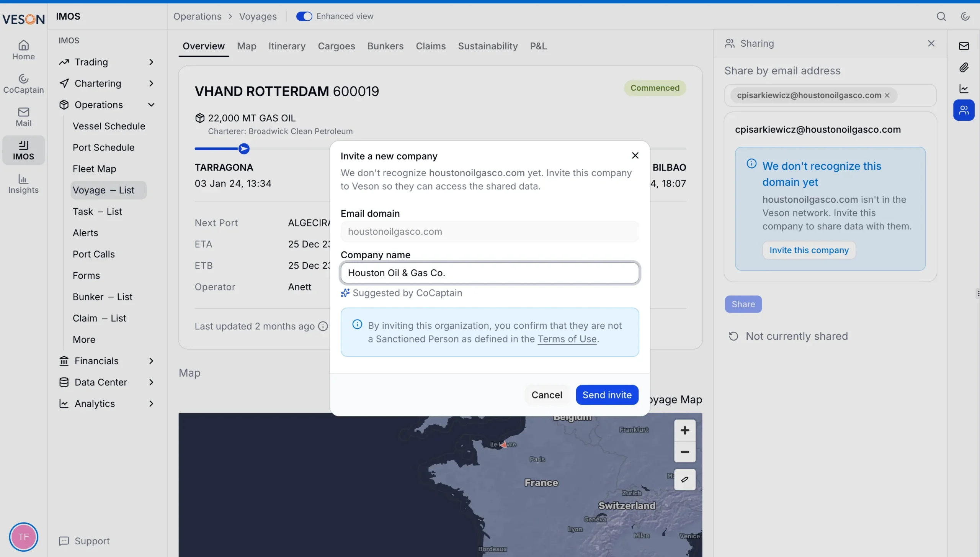The height and width of the screenshot is (557, 980).
Task: Select Sharing people icon in right rail
Action: click(x=964, y=110)
